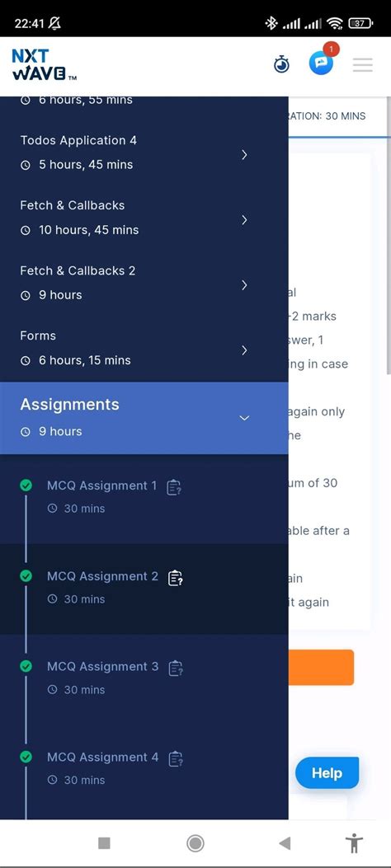Click green completed check for MCQ Assignment 3
The height and width of the screenshot is (868, 391).
pos(26,666)
